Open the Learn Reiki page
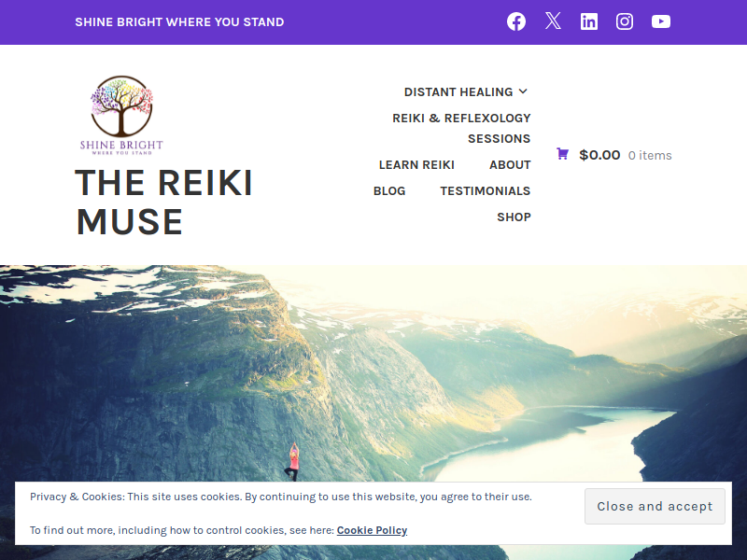This screenshot has height=560, width=747. coord(416,165)
